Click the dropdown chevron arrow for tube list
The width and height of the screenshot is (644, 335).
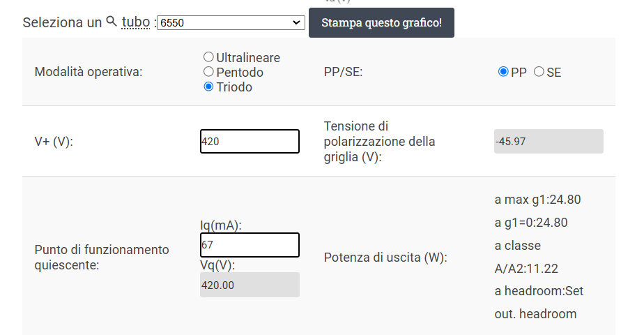296,22
